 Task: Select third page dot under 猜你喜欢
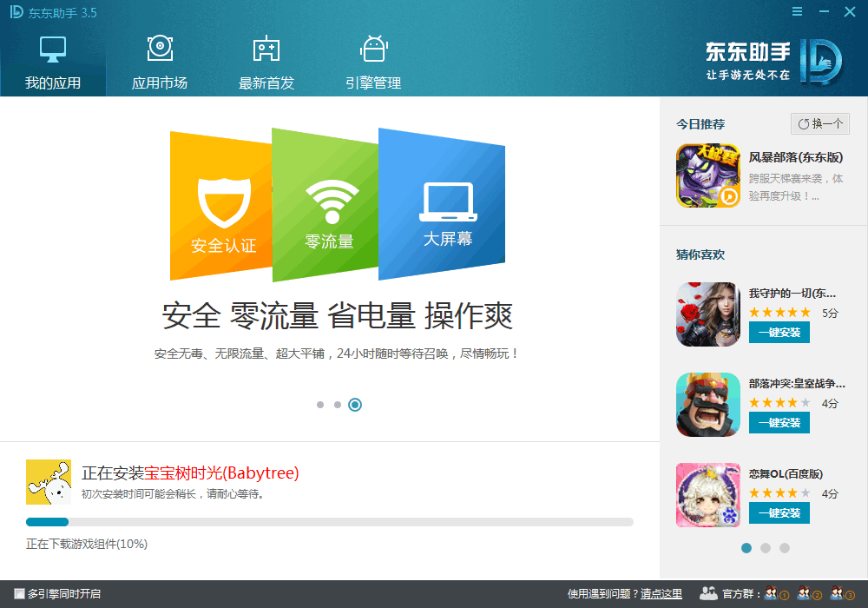click(785, 548)
